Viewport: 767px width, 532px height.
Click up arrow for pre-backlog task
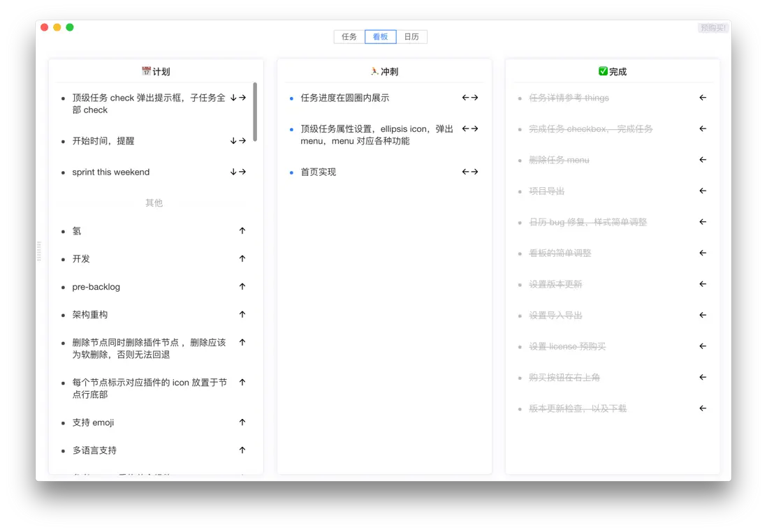pyautogui.click(x=242, y=286)
